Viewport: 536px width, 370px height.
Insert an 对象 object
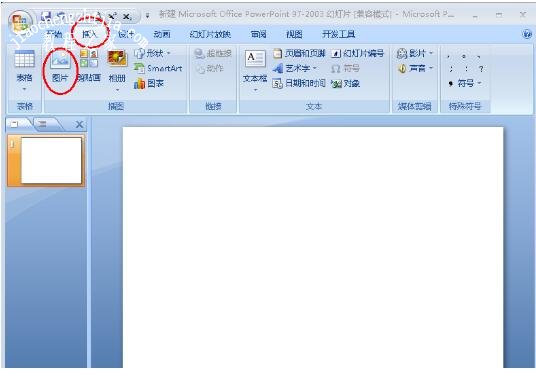(345, 83)
